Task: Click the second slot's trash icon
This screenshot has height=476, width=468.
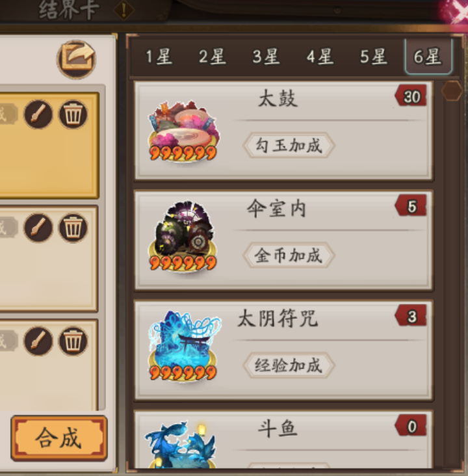Action: pos(73,228)
